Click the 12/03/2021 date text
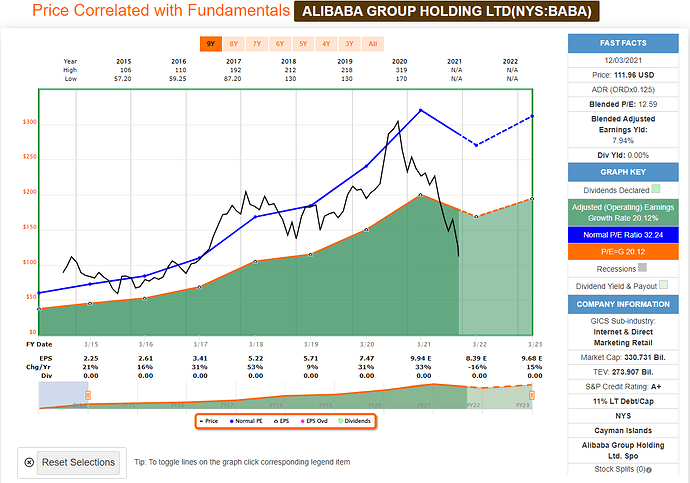This screenshot has width=690, height=483. click(x=623, y=61)
